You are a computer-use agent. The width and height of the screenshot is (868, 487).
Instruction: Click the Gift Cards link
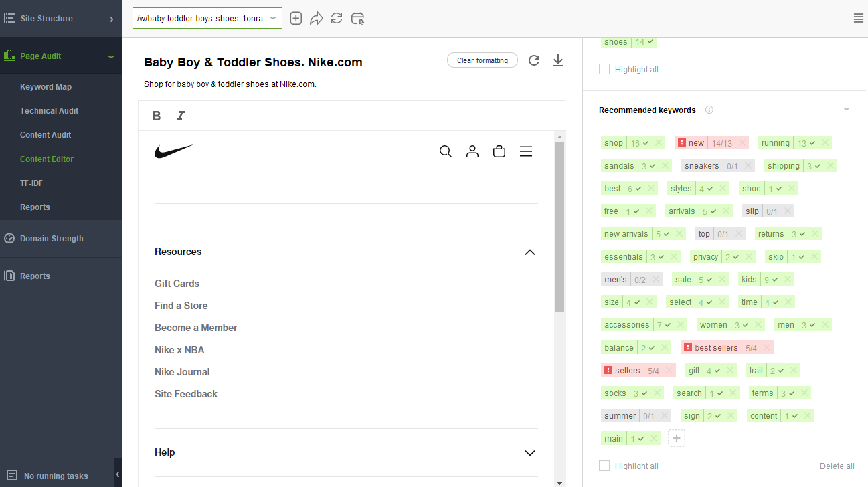pos(177,284)
